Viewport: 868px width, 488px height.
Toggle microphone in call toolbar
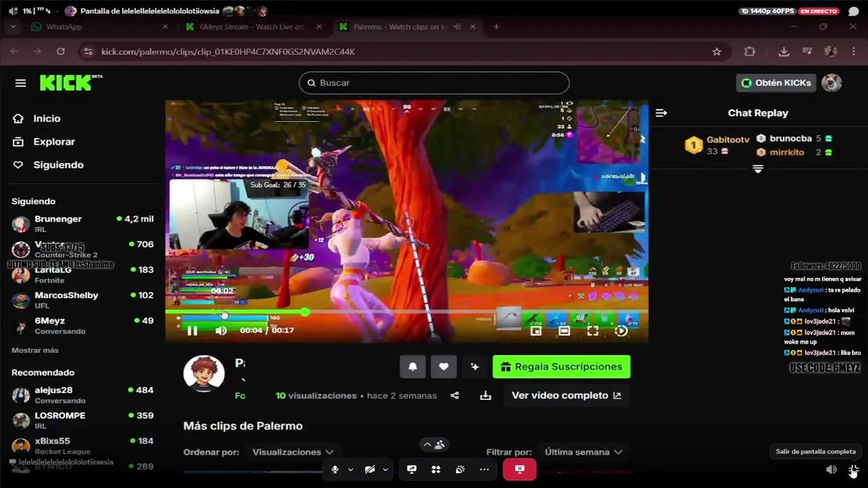pyautogui.click(x=335, y=469)
